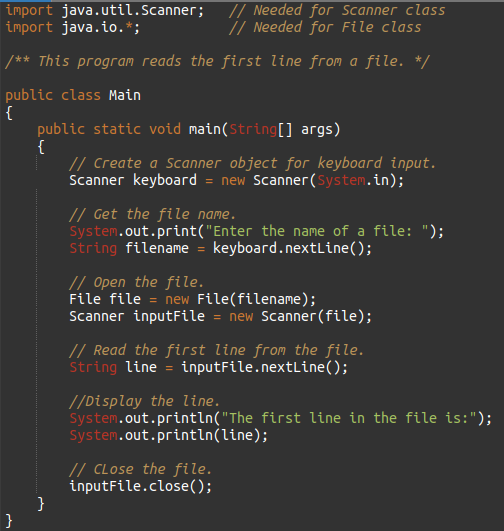The height and width of the screenshot is (531, 504).
Task: Click the '// Needed for File class' comment
Action: click(x=325, y=27)
